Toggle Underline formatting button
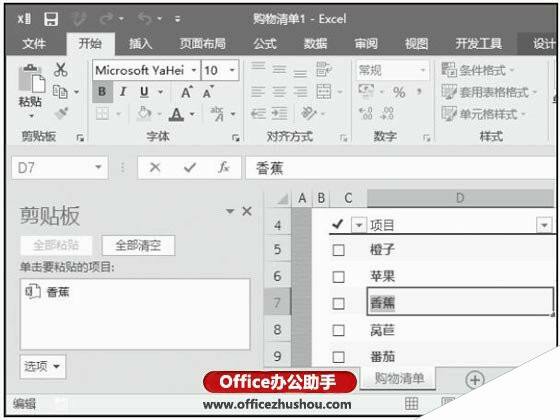This screenshot has width=560, height=420. [x=144, y=91]
